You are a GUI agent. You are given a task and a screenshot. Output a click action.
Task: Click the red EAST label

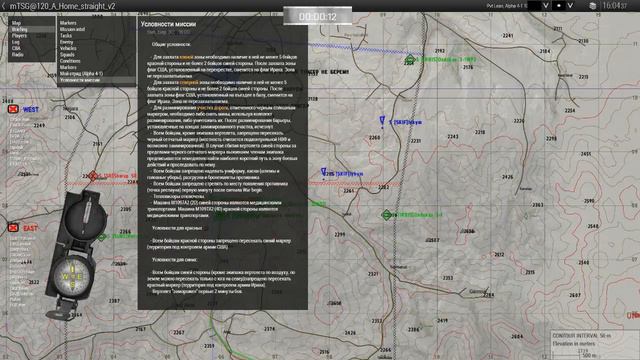[30, 228]
